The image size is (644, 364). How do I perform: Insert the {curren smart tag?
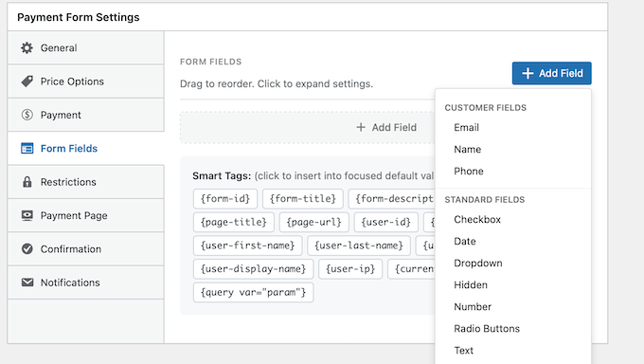[x=411, y=269]
